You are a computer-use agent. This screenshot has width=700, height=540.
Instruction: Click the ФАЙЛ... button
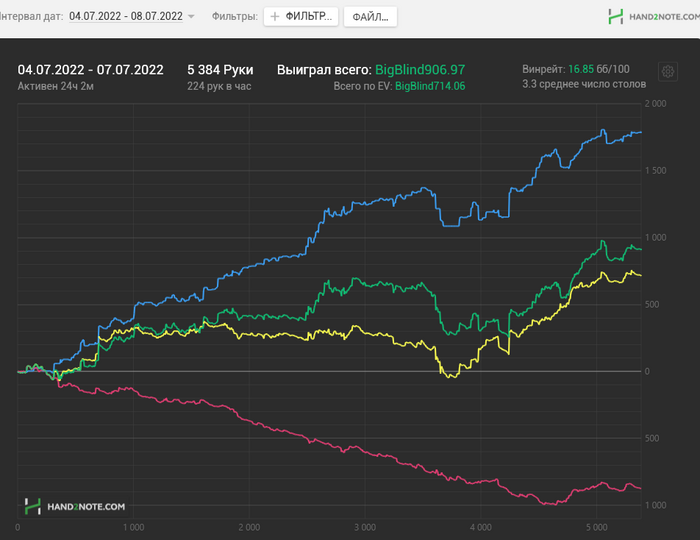[x=370, y=17]
